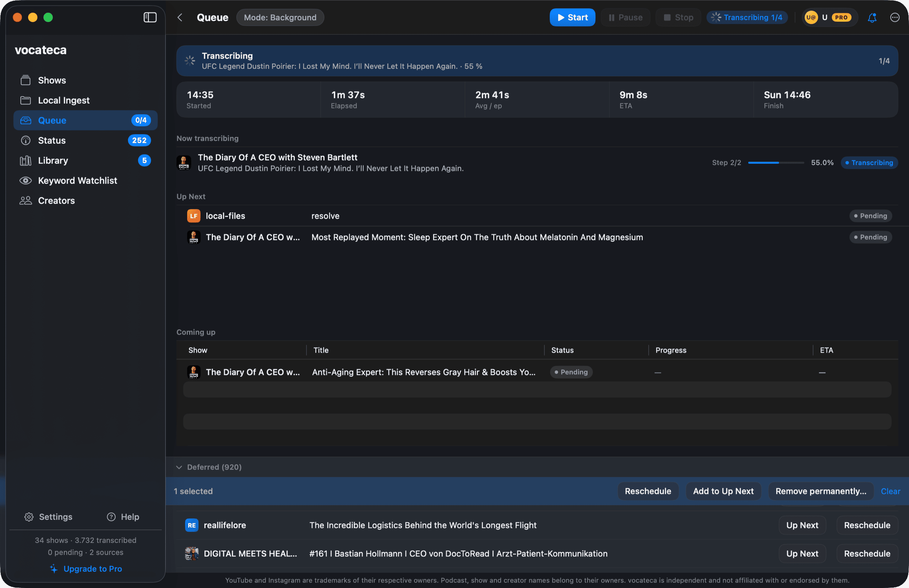Click the Local Ingest folder icon

[26, 100]
